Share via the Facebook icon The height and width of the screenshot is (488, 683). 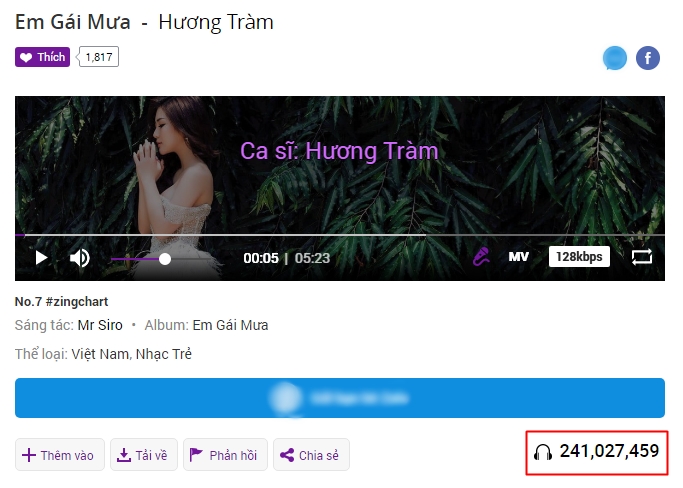coord(648,58)
